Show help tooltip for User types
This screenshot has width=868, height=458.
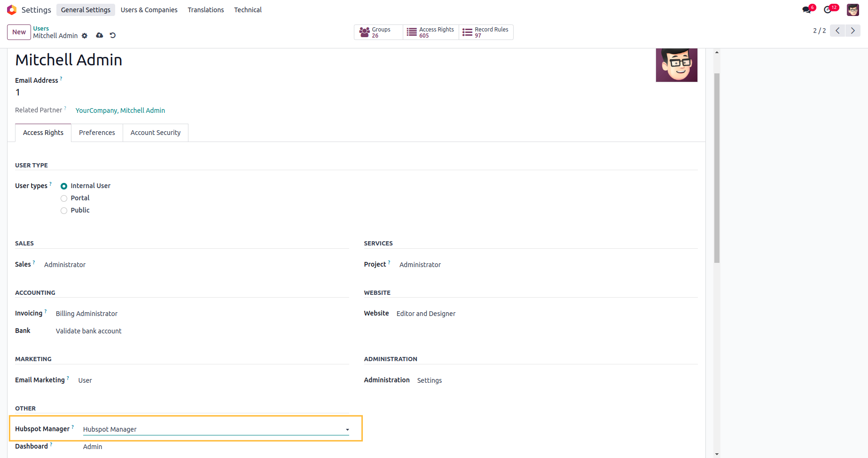(x=51, y=184)
